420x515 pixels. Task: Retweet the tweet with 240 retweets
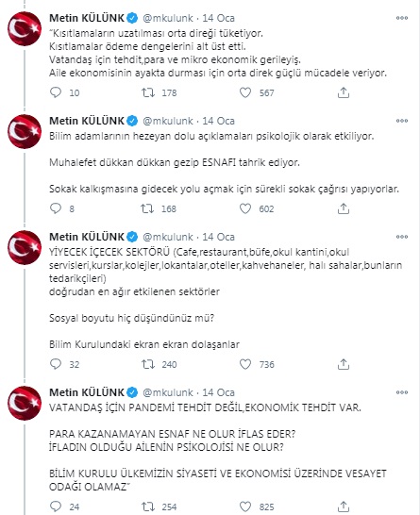point(148,364)
